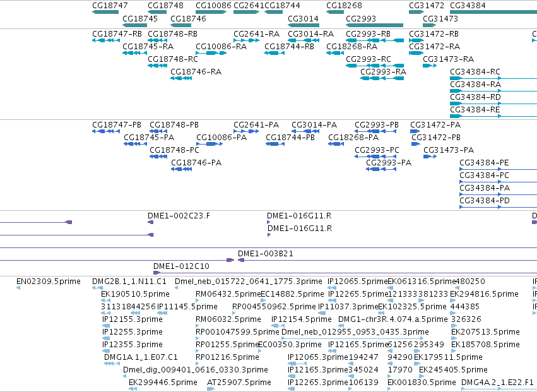Image resolution: width=537 pixels, height=392 pixels.
Task: Select protein CG34384-PD
Action: (485, 201)
